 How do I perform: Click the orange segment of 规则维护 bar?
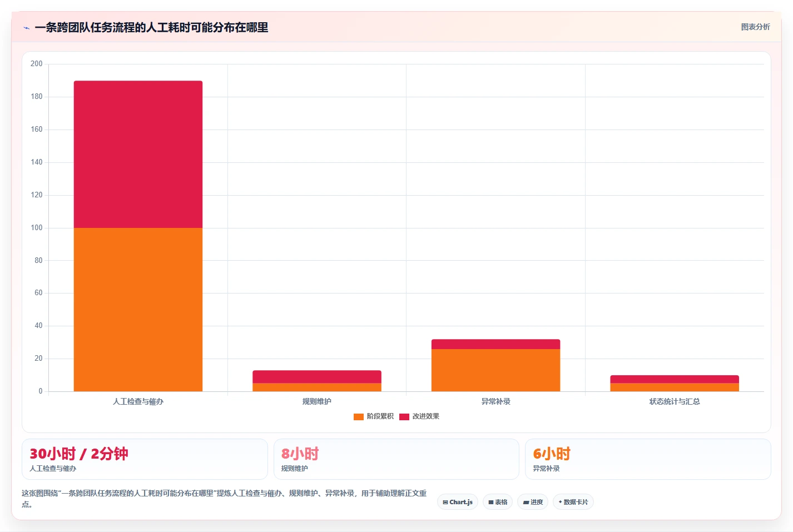317,387
